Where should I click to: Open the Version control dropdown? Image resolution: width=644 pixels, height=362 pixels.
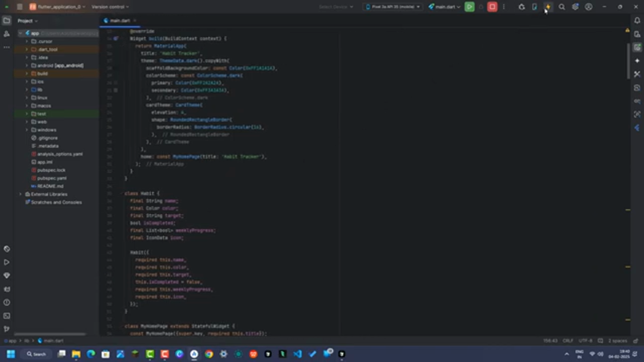(110, 7)
